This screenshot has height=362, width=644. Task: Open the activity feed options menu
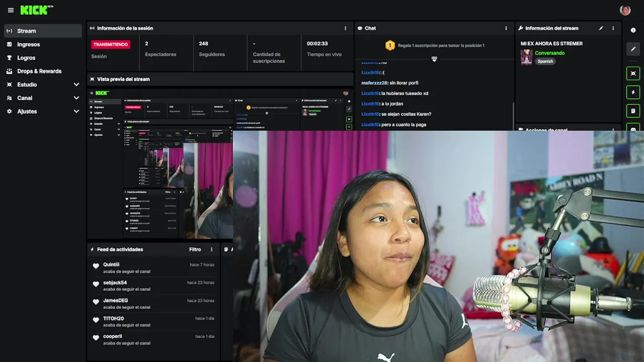click(211, 249)
